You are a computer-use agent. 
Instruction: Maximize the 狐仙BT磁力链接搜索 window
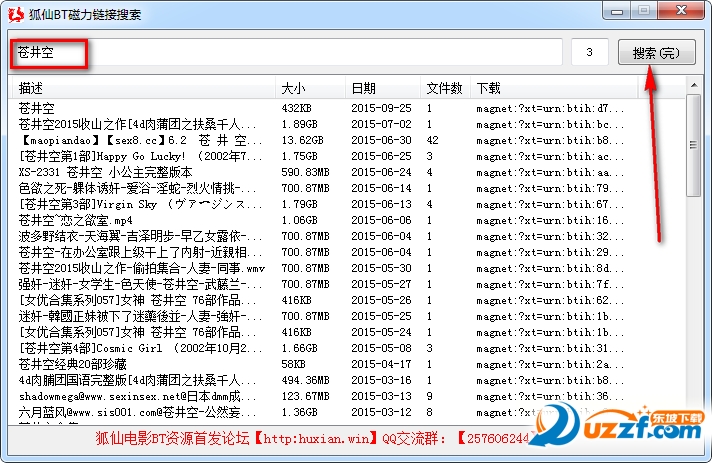point(643,11)
